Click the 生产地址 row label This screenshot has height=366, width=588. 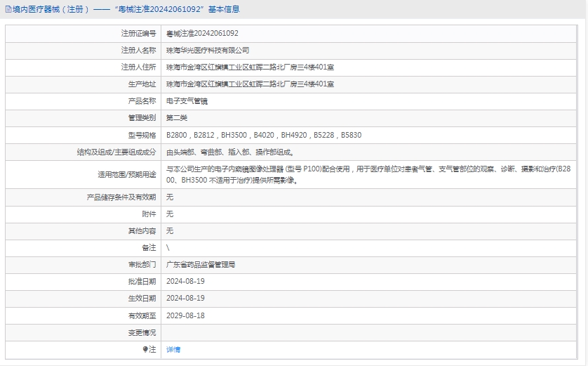[142, 84]
